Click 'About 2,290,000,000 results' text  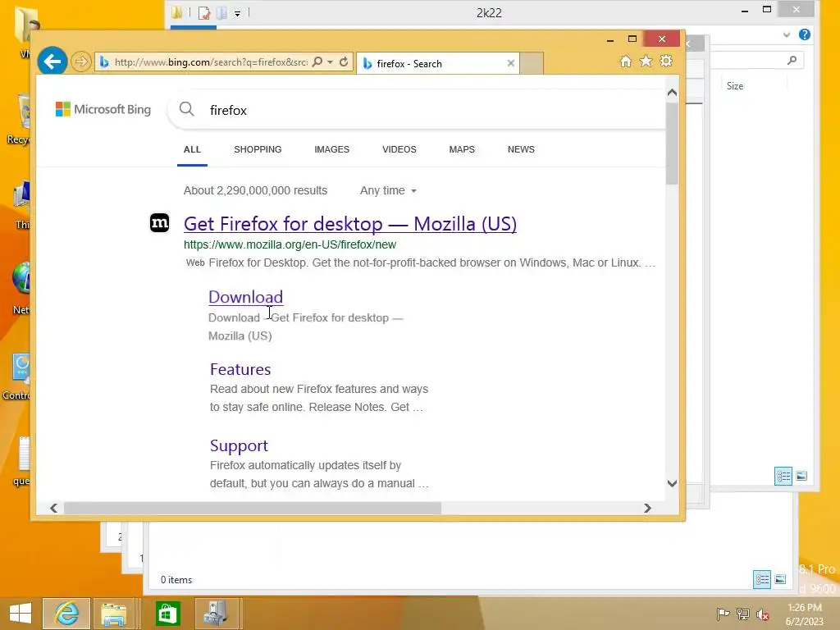click(x=256, y=190)
